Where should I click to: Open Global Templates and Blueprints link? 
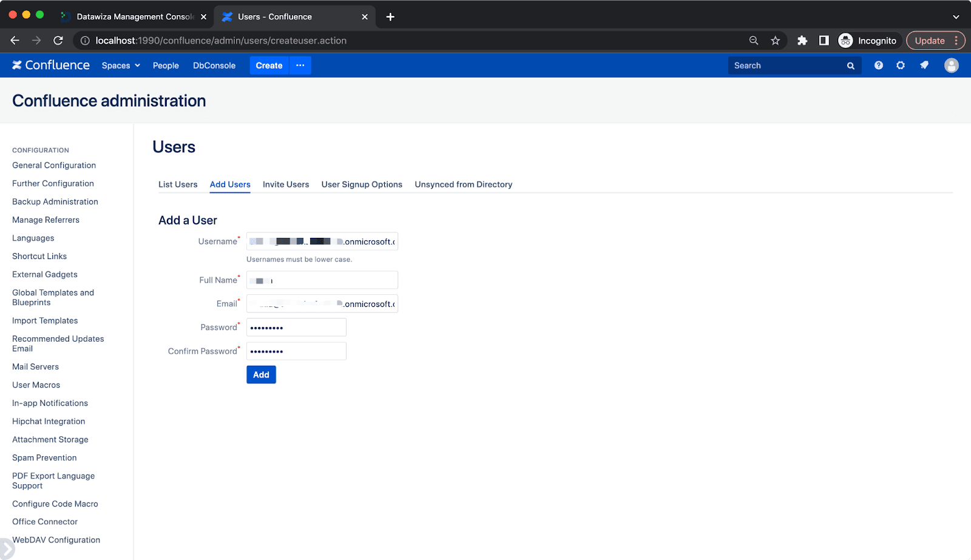[53, 297]
